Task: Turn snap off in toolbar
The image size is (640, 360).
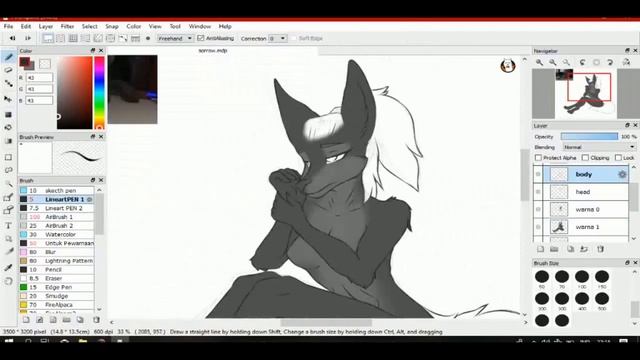Action: tap(48, 38)
